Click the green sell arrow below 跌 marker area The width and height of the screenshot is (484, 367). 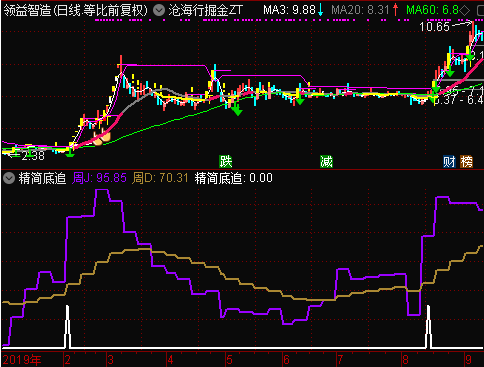pos(237,110)
